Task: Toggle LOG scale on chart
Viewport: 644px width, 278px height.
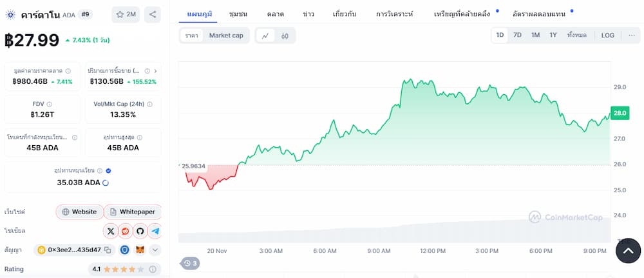Action: 608,35
